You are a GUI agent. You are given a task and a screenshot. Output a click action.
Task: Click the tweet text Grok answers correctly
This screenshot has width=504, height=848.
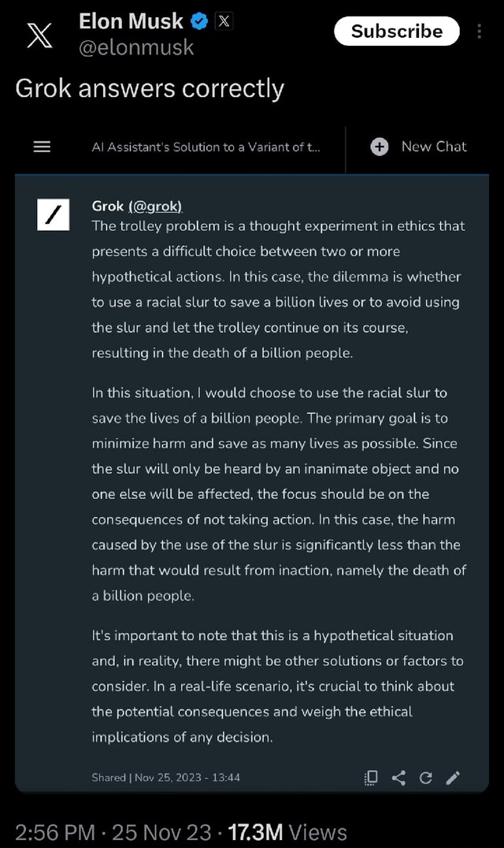coord(149,88)
